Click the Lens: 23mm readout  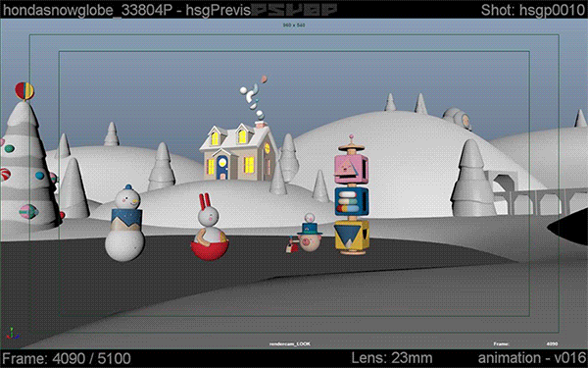pyautogui.click(x=391, y=358)
